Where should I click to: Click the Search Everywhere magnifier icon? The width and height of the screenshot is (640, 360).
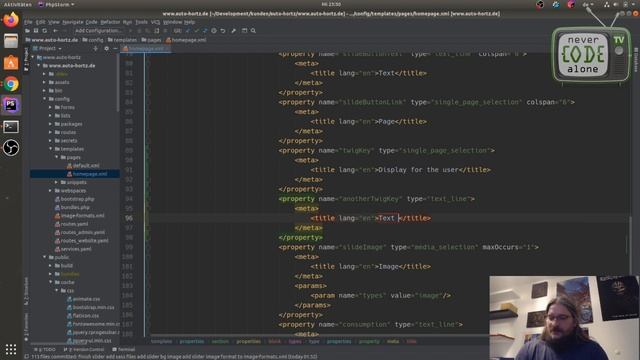pos(253,31)
